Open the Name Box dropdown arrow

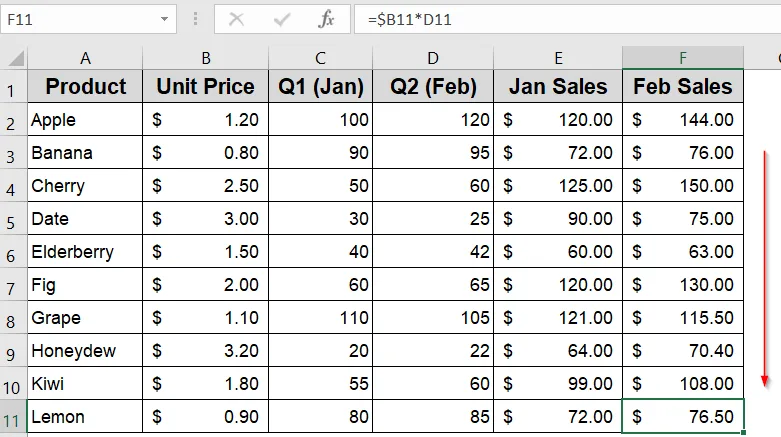[x=164, y=19]
